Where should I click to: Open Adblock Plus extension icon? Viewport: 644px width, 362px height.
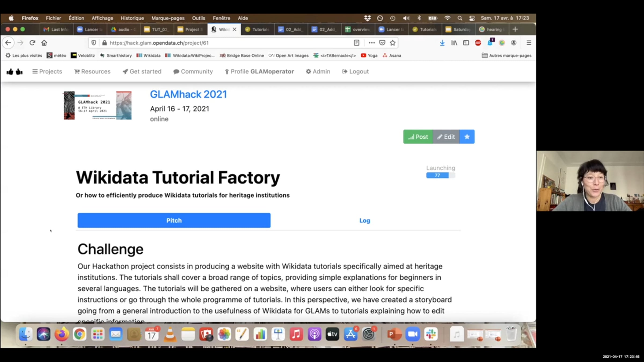tap(478, 43)
